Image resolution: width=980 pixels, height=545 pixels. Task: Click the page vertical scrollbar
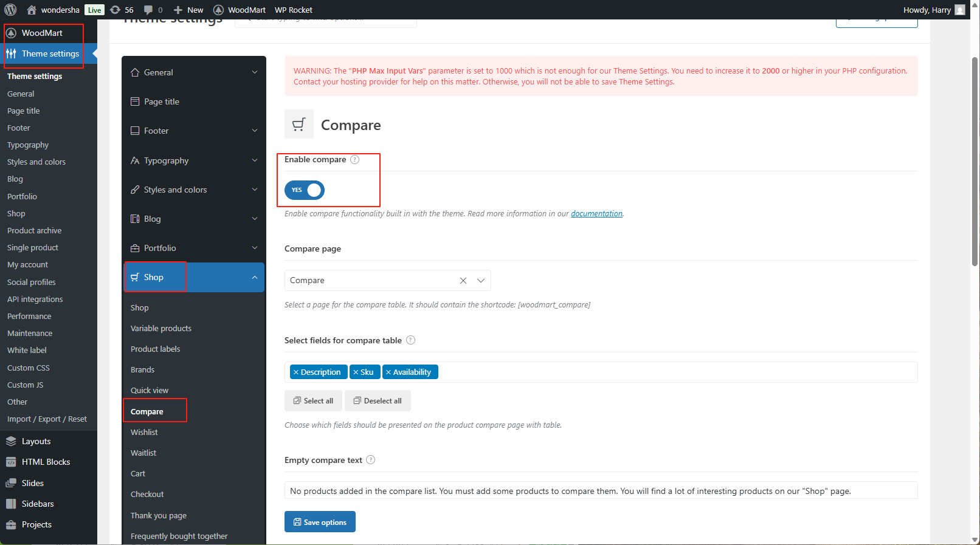(975, 162)
